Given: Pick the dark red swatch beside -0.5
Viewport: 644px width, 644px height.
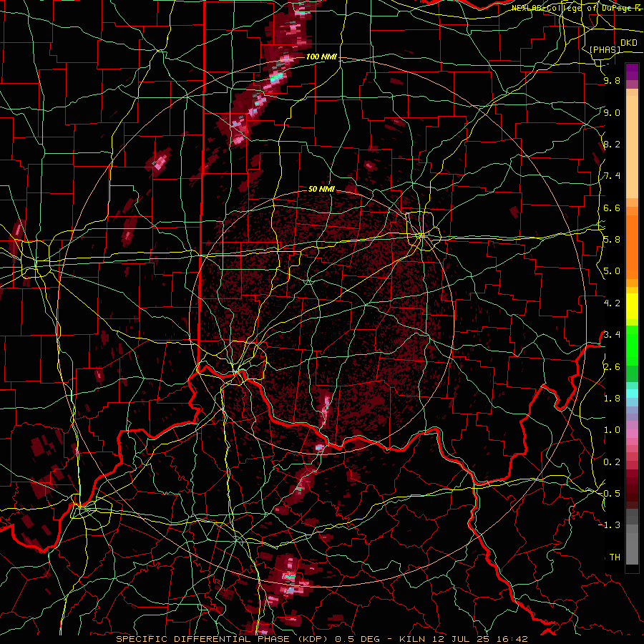Looking at the screenshot, I should pos(632,496).
